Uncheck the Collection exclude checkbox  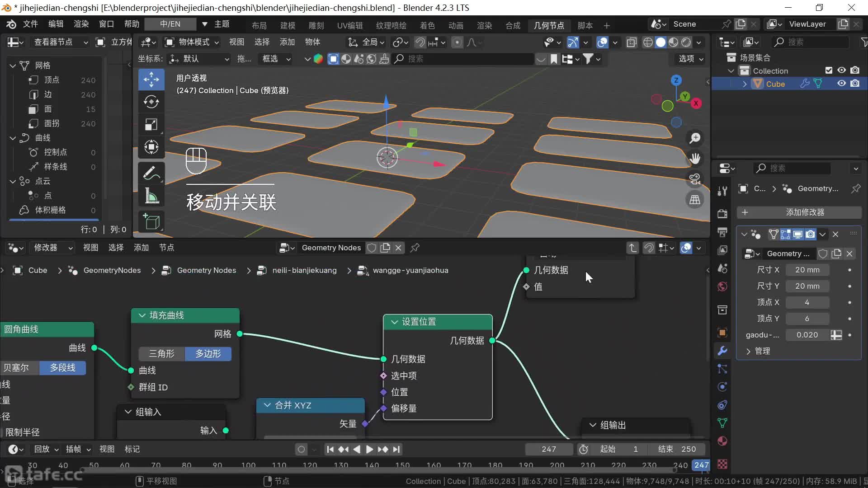pyautogui.click(x=829, y=70)
